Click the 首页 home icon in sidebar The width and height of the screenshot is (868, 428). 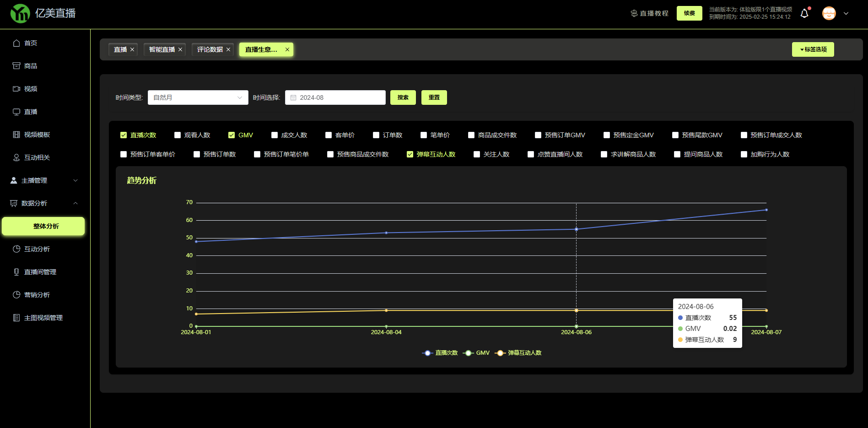pos(16,43)
